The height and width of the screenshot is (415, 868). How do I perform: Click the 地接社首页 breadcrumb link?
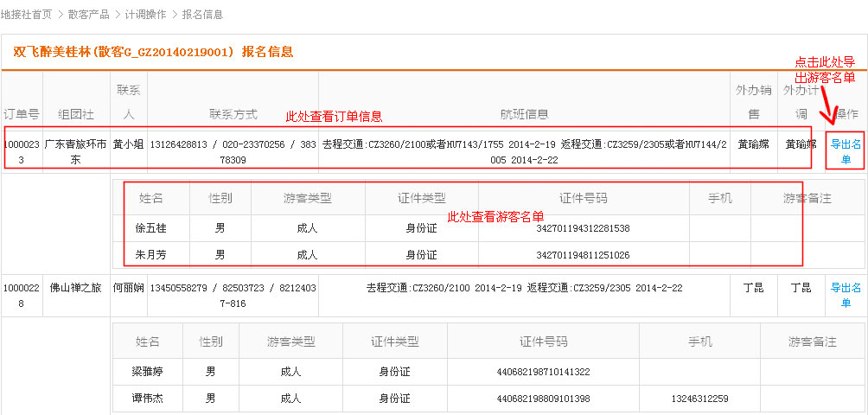point(27,14)
